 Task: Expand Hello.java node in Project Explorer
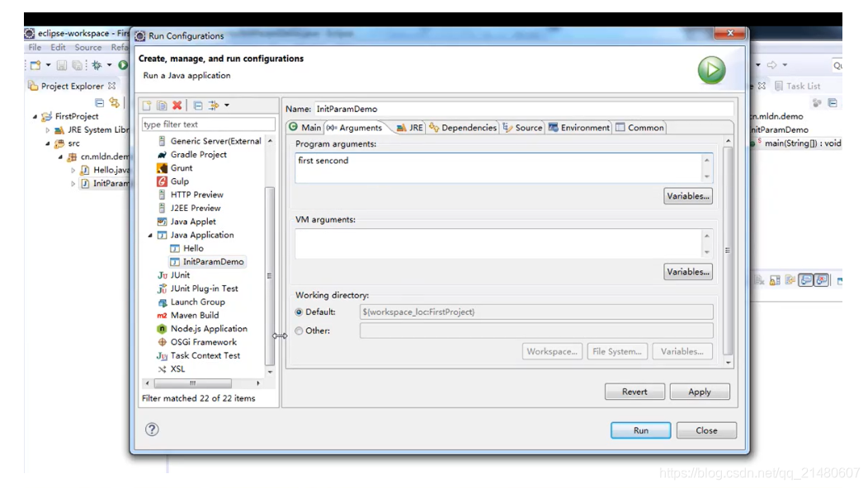(73, 171)
